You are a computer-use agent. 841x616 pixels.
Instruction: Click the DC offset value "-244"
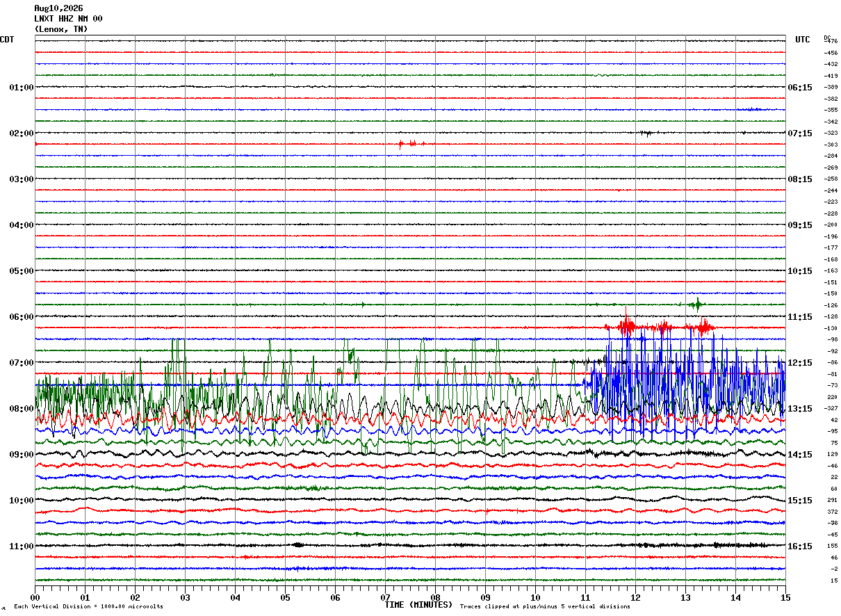[831, 191]
